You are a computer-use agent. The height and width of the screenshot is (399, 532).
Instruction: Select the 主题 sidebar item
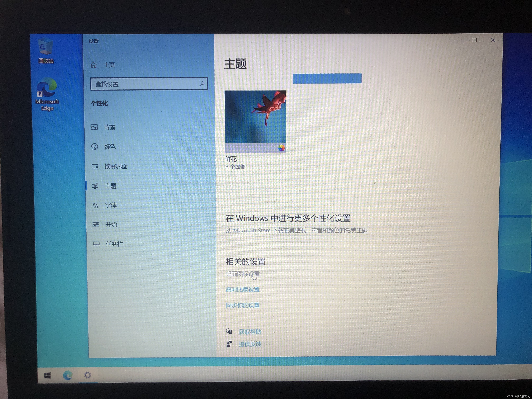click(110, 186)
